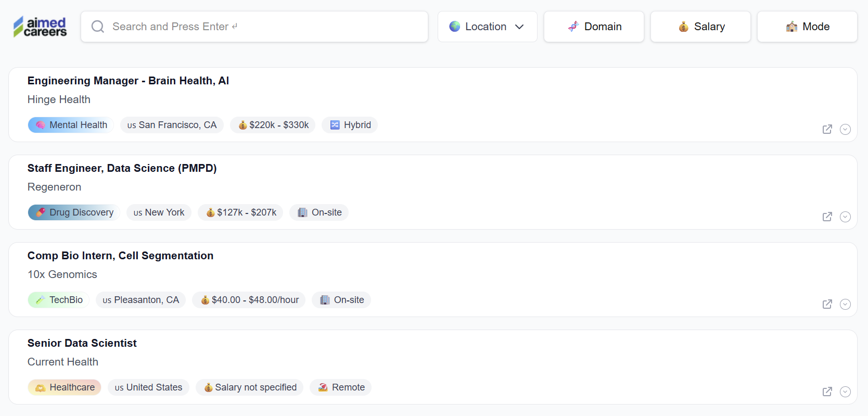The width and height of the screenshot is (868, 416).
Task: Open Engineering Manager - Brain Health, AI title
Action: pyautogui.click(x=128, y=81)
